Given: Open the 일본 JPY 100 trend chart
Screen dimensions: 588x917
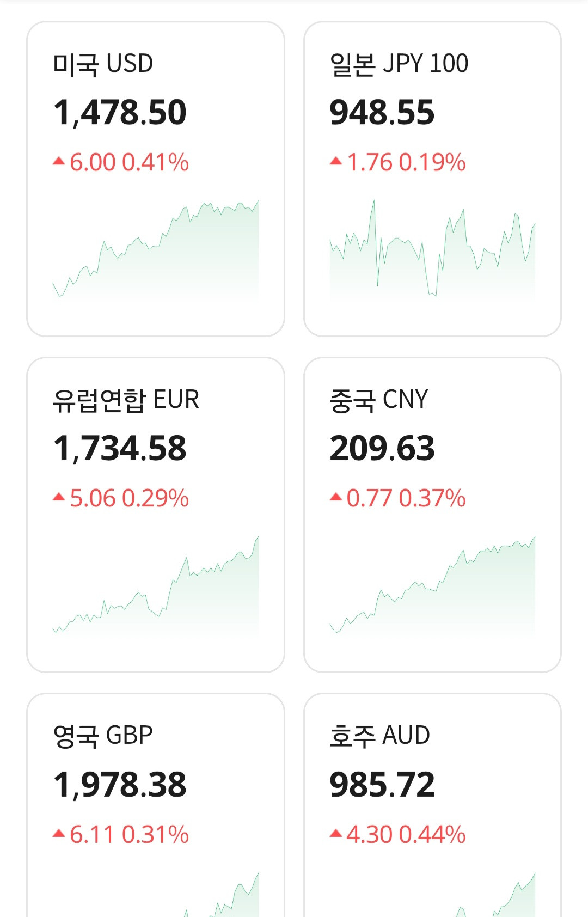Looking at the screenshot, I should (432, 249).
